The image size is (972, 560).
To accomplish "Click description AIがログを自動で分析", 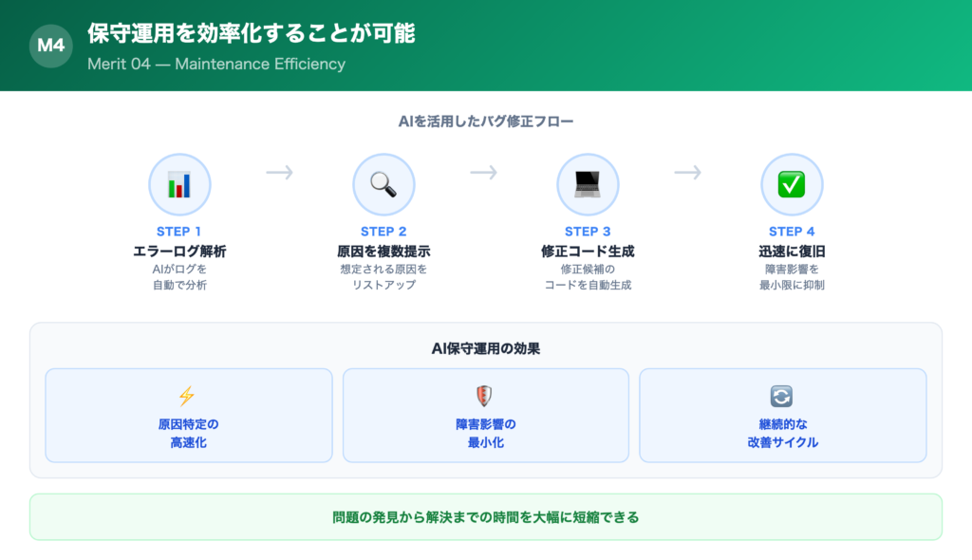I will tap(179, 277).
